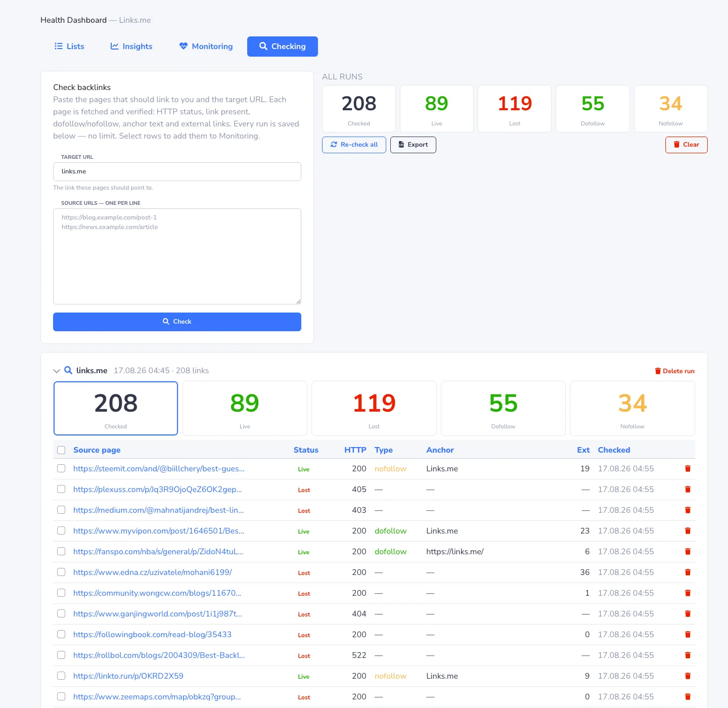The image size is (728, 708).
Task: Delete the linkto.run row via its trash icon
Action: click(688, 676)
